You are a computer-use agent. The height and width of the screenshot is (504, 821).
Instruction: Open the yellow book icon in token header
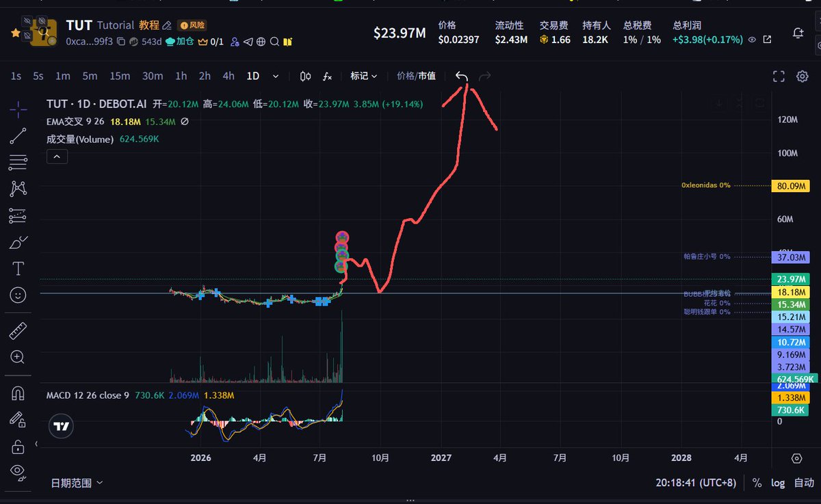point(288,42)
